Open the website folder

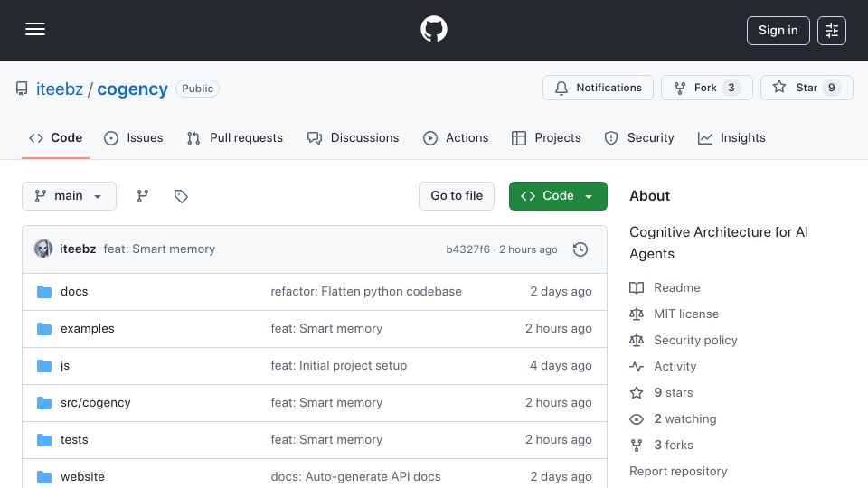(x=82, y=477)
